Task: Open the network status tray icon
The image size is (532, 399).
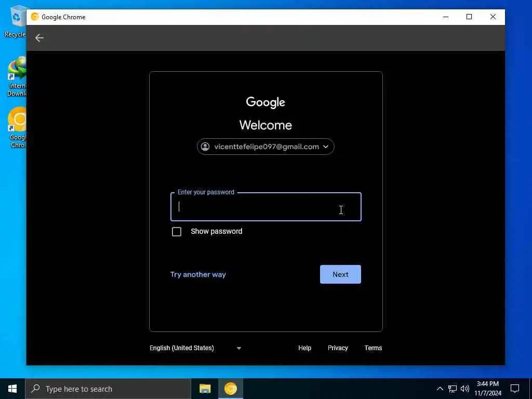Action: pyautogui.click(x=453, y=389)
